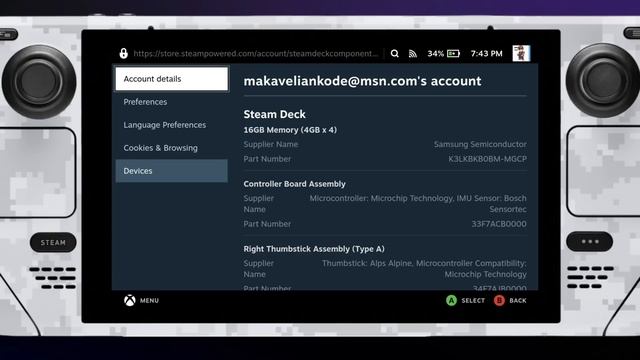Open the Preferences section

tap(171, 102)
